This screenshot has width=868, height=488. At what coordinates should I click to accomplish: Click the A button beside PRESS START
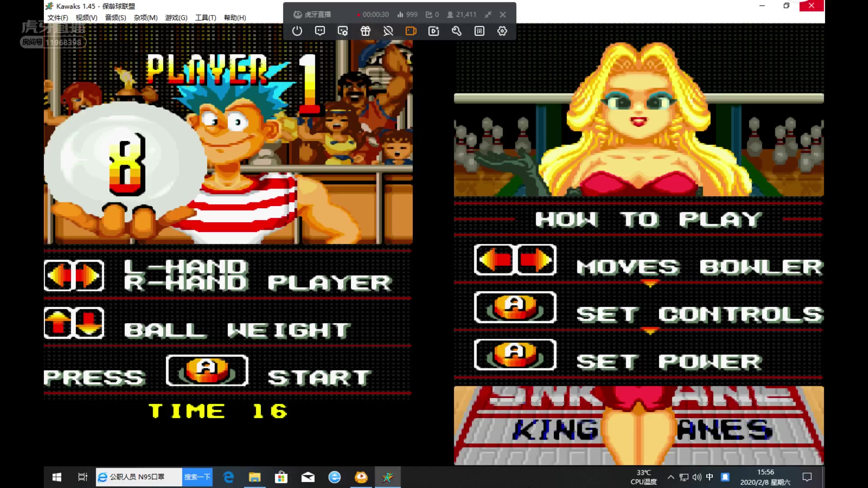point(207,370)
